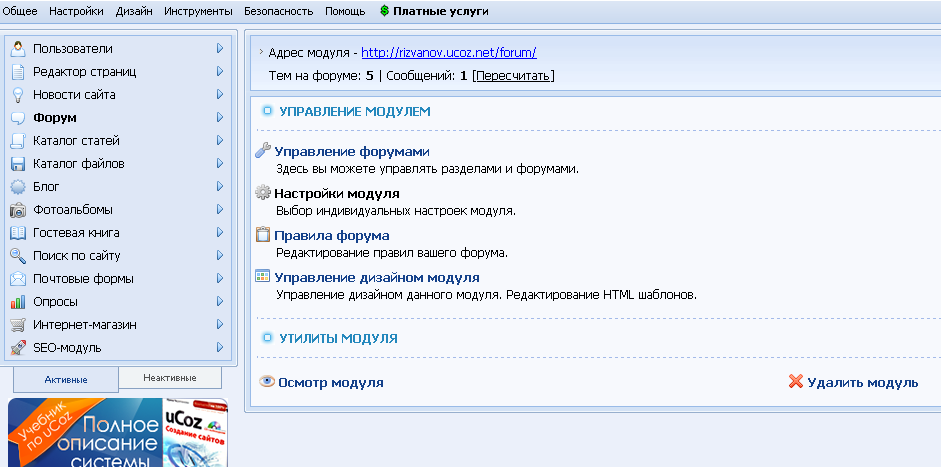This screenshot has height=467, width=941.
Task: Open the Дизайн menu
Action: [134, 11]
